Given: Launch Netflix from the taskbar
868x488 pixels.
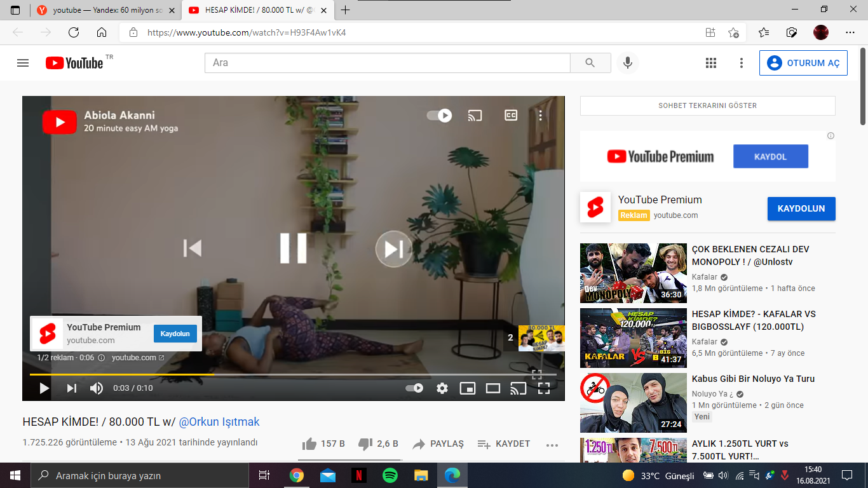Looking at the screenshot, I should 359,475.
